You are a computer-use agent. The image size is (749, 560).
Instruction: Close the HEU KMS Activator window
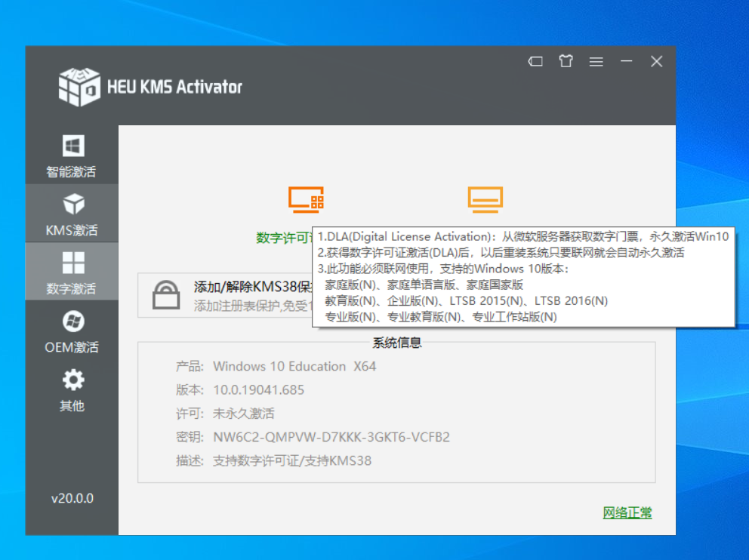(x=656, y=61)
